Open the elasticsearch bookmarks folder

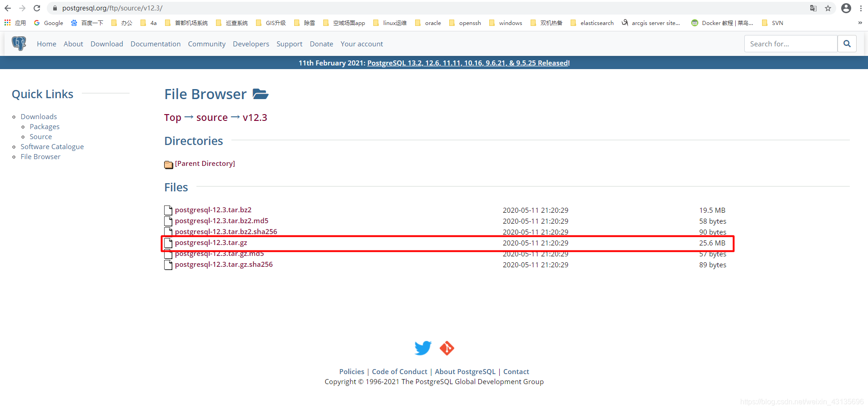coord(592,23)
